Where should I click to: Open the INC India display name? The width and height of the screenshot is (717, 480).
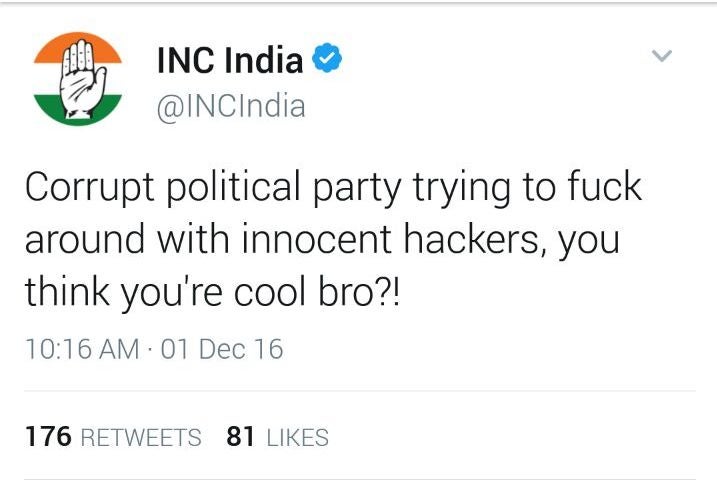[230, 60]
